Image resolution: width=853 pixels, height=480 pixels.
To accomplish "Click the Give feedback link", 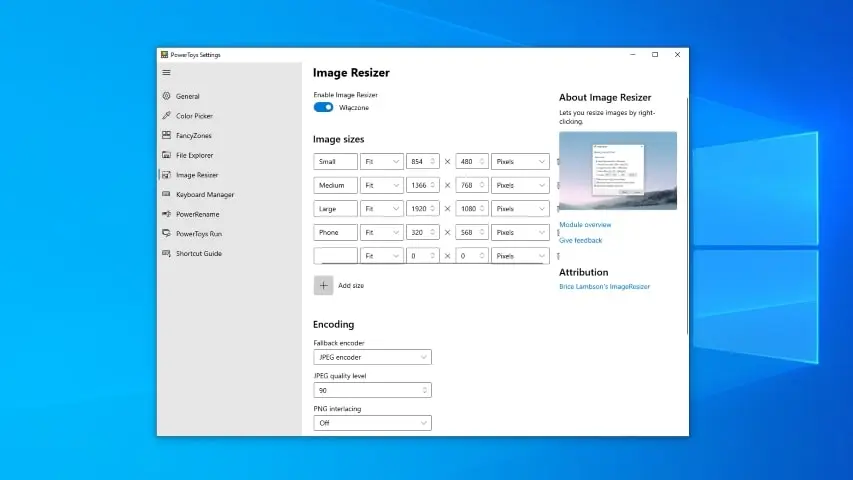I will pos(580,240).
